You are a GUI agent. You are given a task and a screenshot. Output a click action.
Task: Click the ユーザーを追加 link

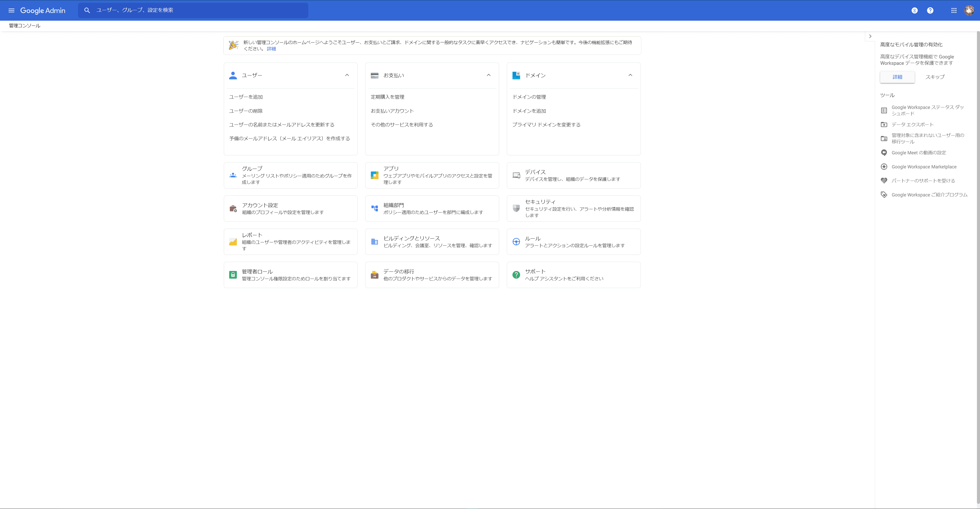pos(246,97)
